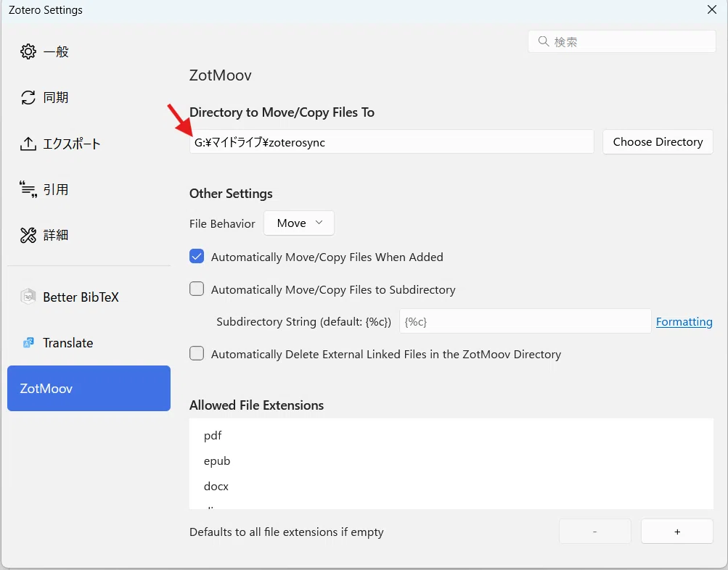Enable Automatically Move/Copy Files to Subdirectory

(197, 289)
